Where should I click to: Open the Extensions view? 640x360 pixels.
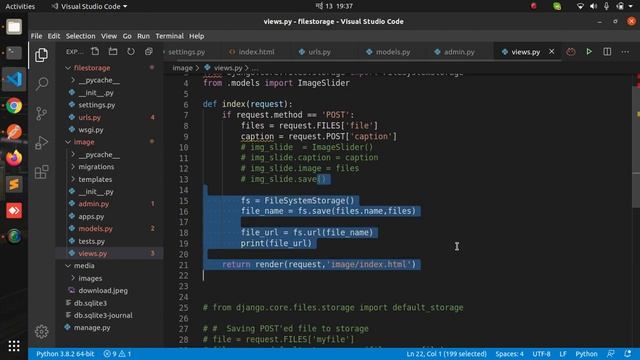(41, 172)
